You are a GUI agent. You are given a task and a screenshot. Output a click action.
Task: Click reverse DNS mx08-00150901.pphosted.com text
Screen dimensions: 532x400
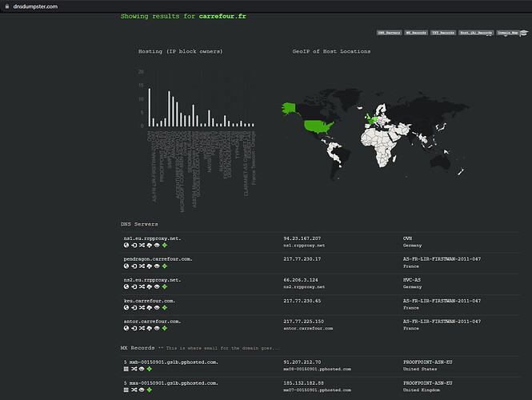point(318,369)
